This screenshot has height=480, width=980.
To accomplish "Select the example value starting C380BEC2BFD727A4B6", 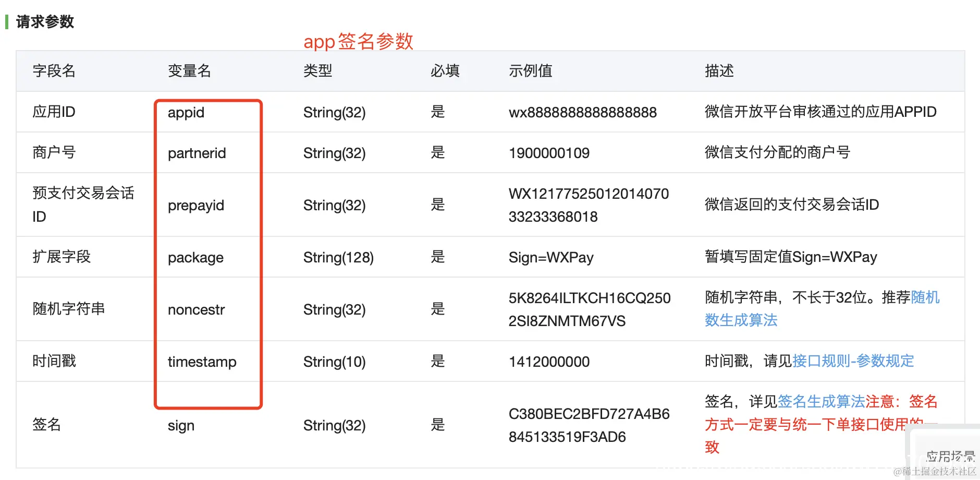I will [589, 425].
